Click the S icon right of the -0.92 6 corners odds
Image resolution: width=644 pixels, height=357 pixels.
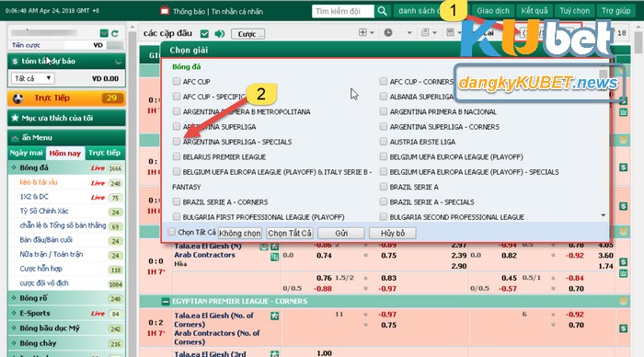pyautogui.click(x=623, y=328)
